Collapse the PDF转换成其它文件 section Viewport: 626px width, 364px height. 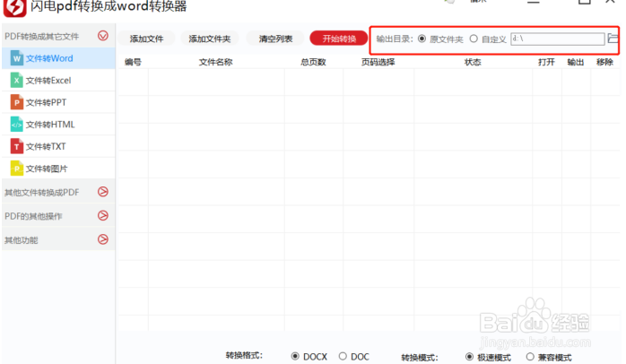tap(103, 36)
